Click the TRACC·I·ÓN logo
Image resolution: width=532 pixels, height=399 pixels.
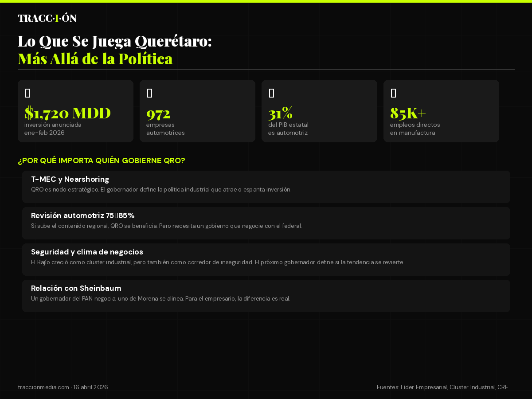point(47,18)
